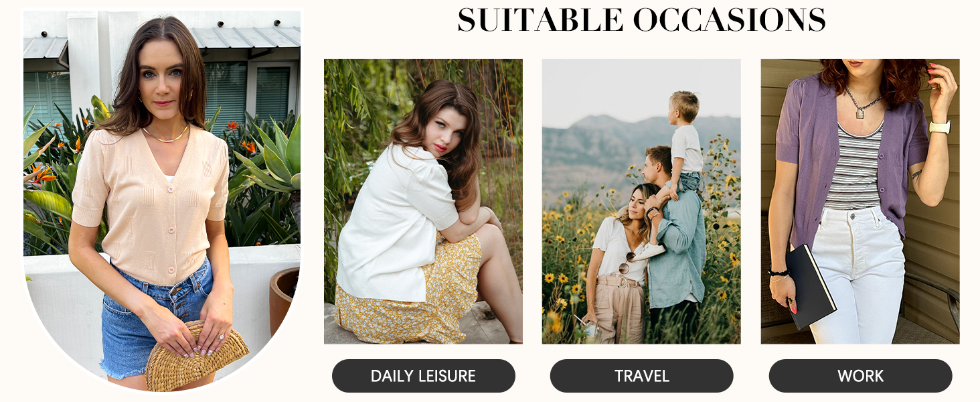
Task: Click the child sitting on the man's shoulders
Action: click(x=682, y=143)
